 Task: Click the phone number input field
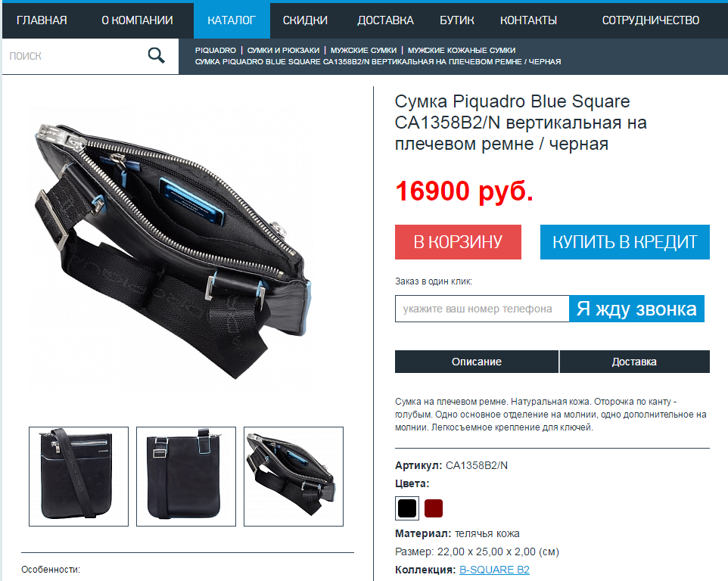[482, 309]
